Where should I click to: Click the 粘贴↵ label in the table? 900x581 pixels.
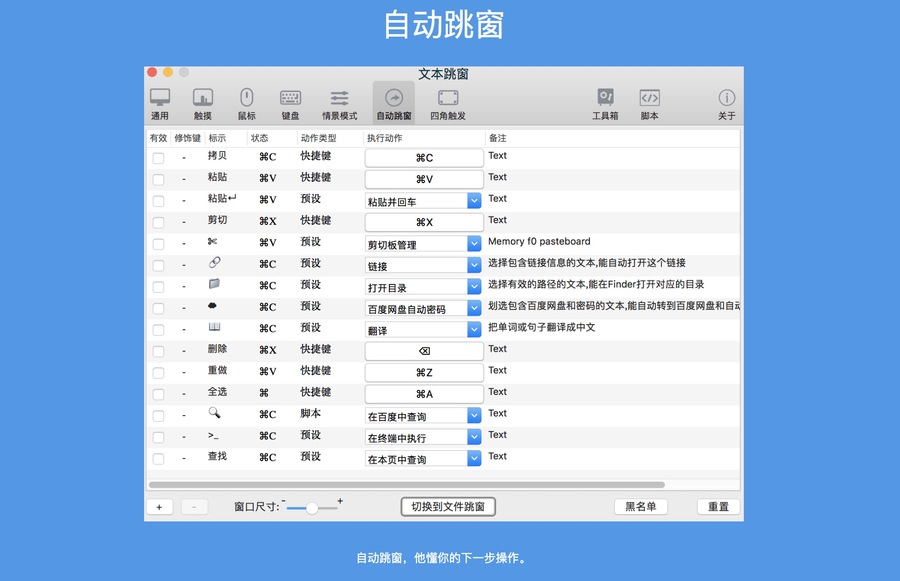pyautogui.click(x=222, y=198)
